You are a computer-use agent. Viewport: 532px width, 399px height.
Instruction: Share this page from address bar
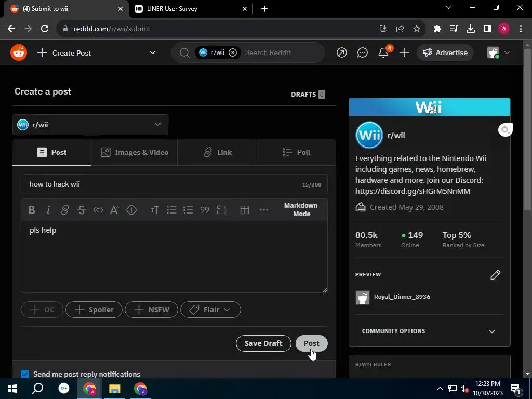point(400,29)
